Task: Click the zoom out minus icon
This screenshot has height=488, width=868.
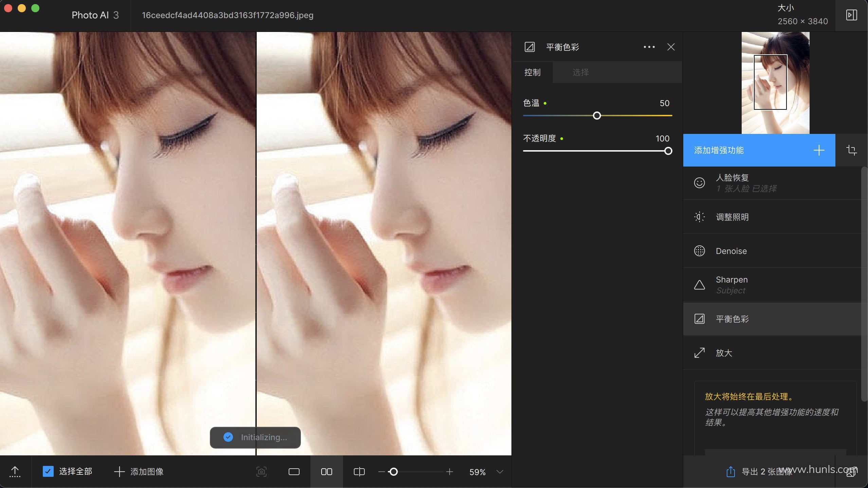Action: coord(382,472)
